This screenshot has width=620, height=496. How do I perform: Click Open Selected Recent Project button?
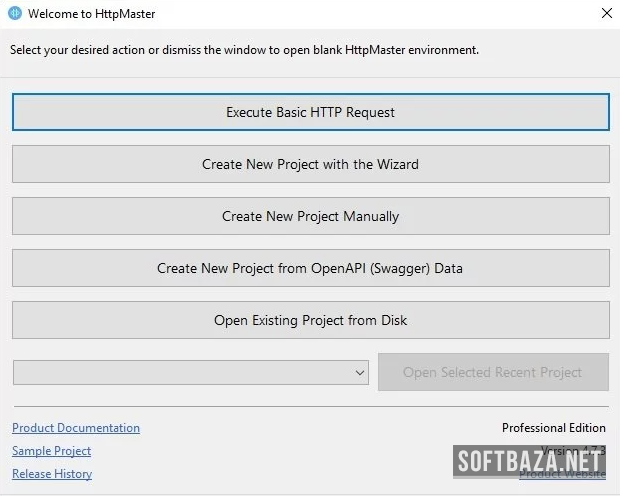[x=492, y=372]
